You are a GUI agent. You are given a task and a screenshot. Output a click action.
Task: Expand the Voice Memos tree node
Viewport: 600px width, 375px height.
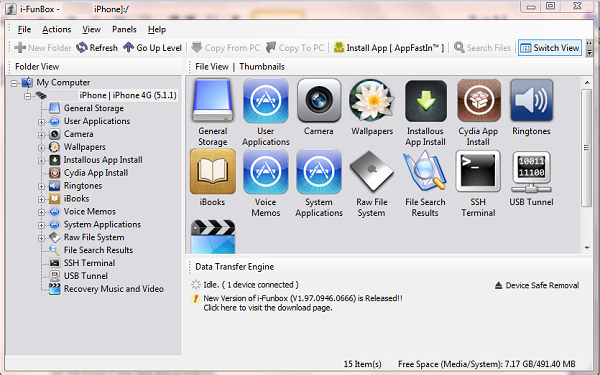pyautogui.click(x=41, y=212)
